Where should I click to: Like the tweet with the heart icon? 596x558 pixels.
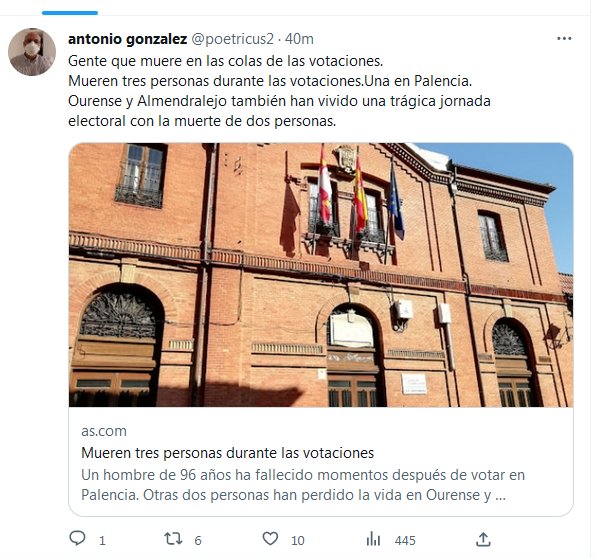click(270, 539)
